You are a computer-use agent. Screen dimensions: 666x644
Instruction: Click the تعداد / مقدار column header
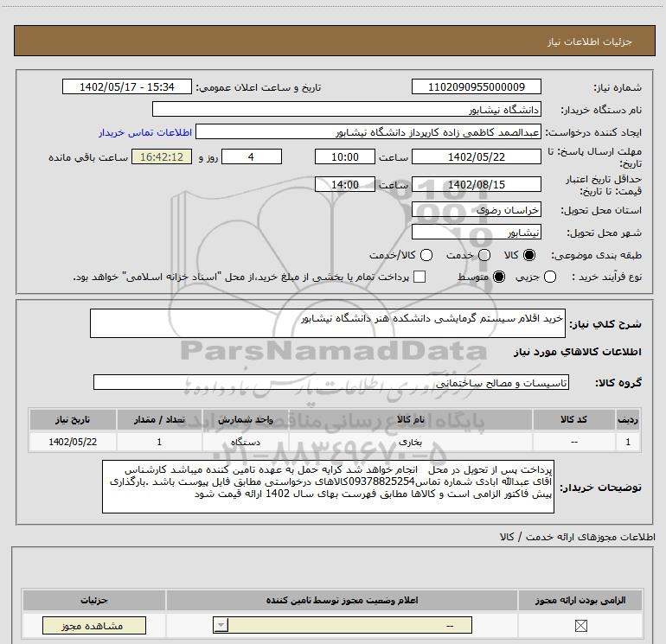tap(159, 419)
